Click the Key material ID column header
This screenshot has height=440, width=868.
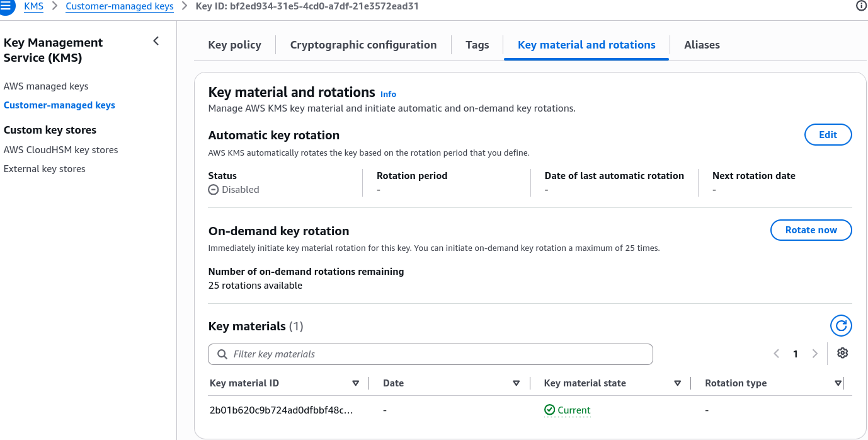[244, 383]
